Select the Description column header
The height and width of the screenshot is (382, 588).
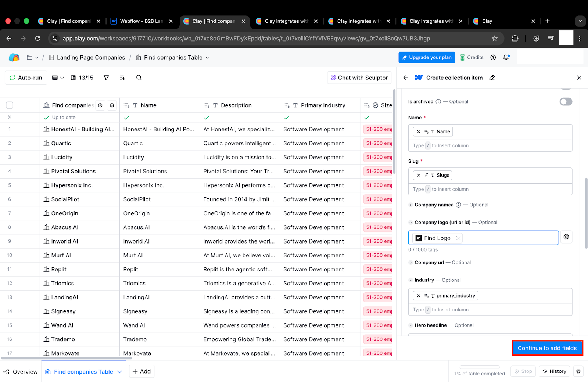coord(240,105)
